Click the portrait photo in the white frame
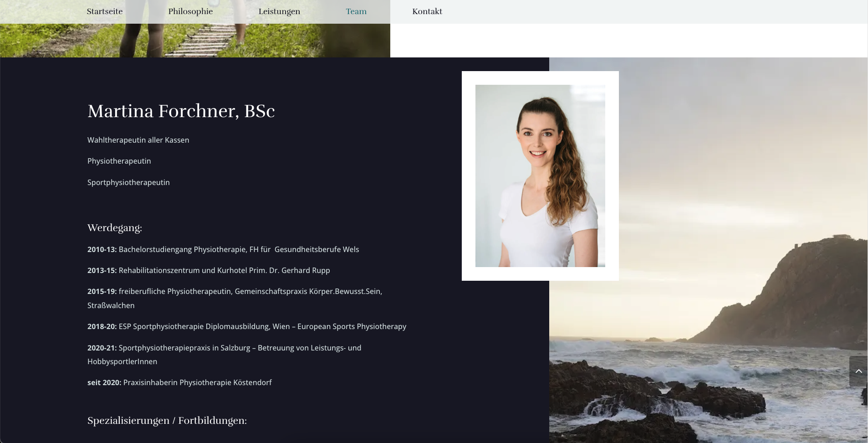The image size is (868, 443). [540, 175]
